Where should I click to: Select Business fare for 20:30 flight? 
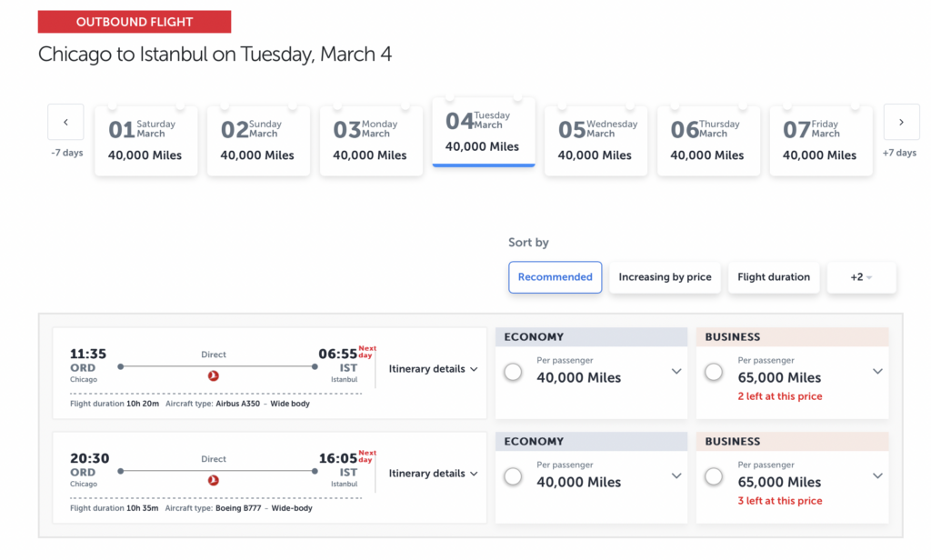coord(714,476)
